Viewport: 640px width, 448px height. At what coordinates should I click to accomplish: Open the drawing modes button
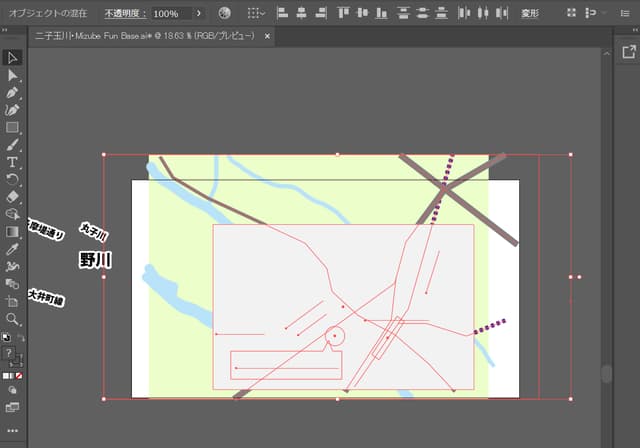12,390
